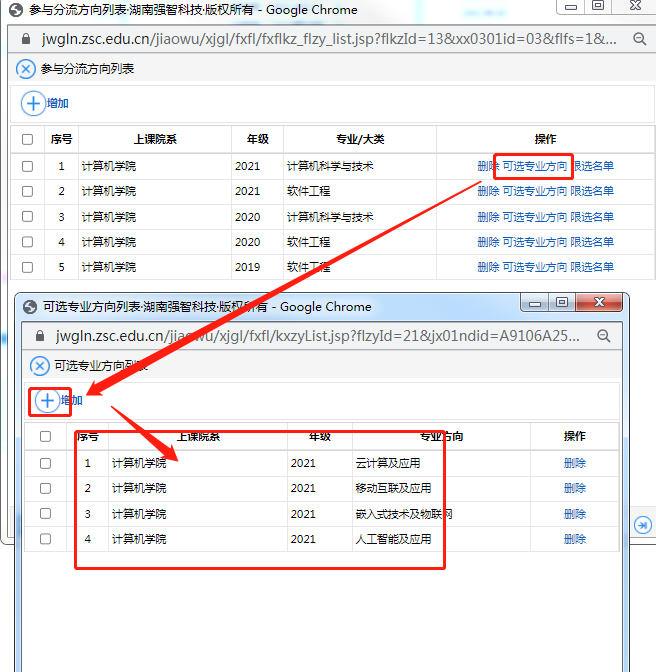This screenshot has height=672, width=656.
Task: Click the plus icon in the 参与分流方向列表 window
Action: (x=33, y=103)
